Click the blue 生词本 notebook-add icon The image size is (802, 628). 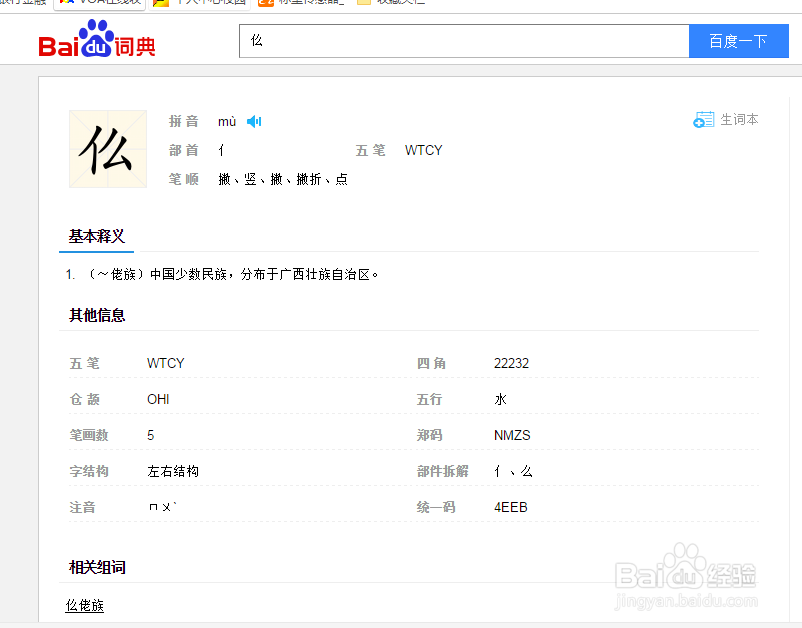704,118
